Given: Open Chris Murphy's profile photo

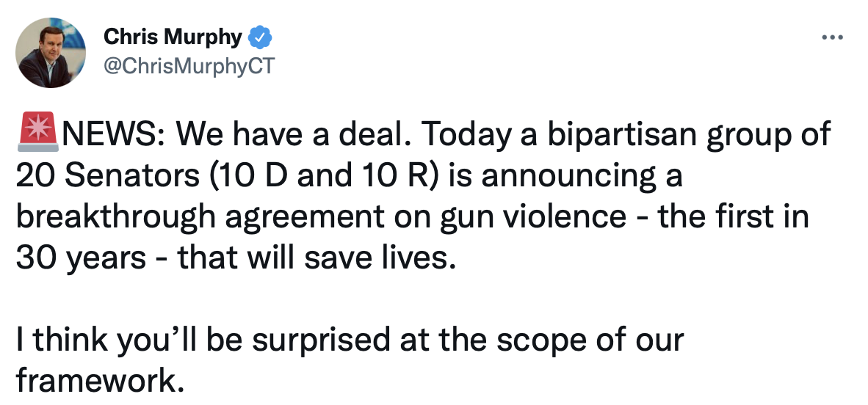Looking at the screenshot, I should [51, 51].
